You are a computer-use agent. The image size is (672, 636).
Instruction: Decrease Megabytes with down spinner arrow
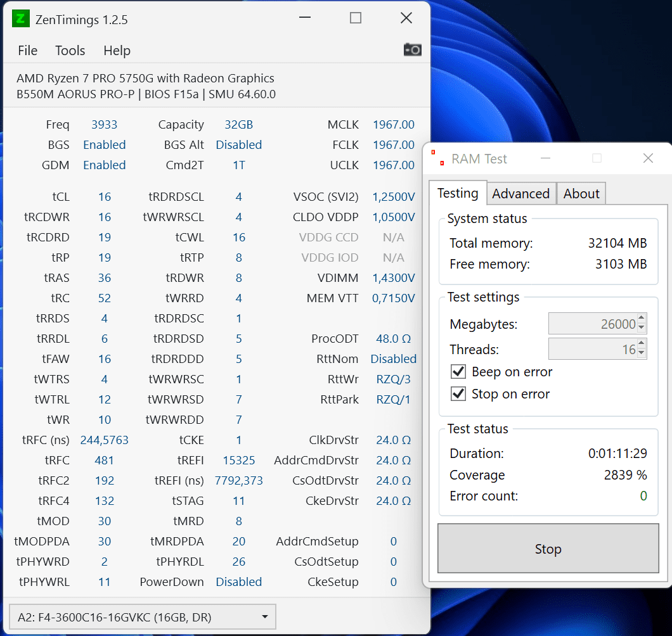pyautogui.click(x=641, y=328)
